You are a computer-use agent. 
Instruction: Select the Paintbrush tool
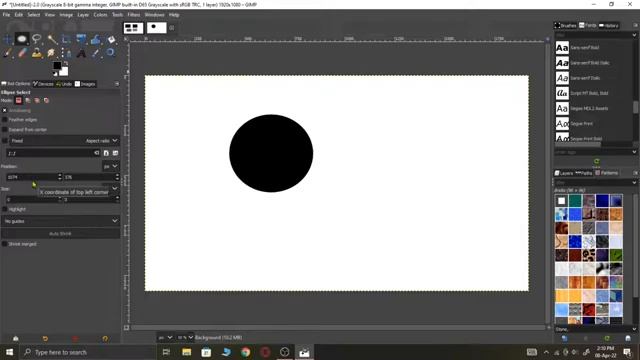(x=7, y=53)
